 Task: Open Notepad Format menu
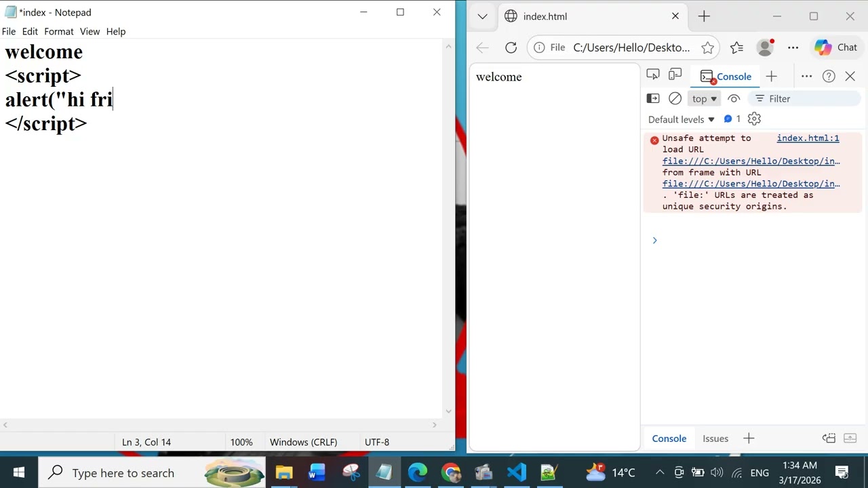pyautogui.click(x=59, y=31)
